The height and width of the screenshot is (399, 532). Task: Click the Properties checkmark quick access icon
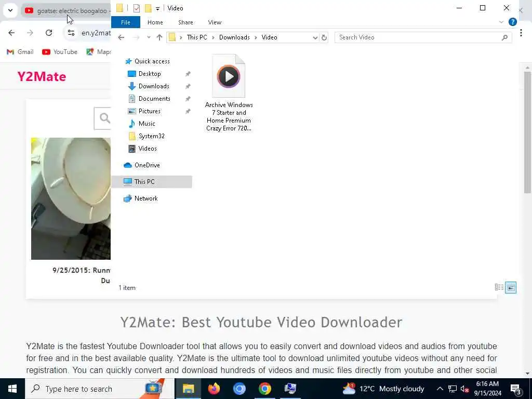[137, 8]
